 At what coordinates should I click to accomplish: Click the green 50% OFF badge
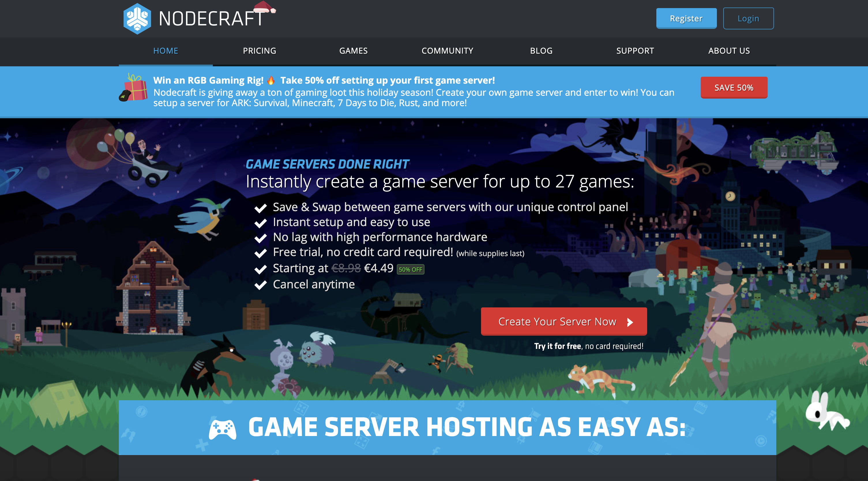coord(410,270)
